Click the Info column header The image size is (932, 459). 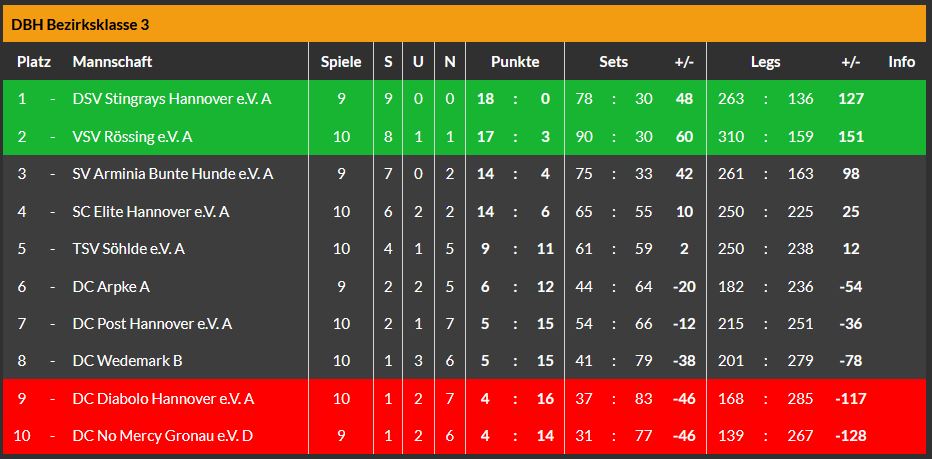tap(901, 62)
